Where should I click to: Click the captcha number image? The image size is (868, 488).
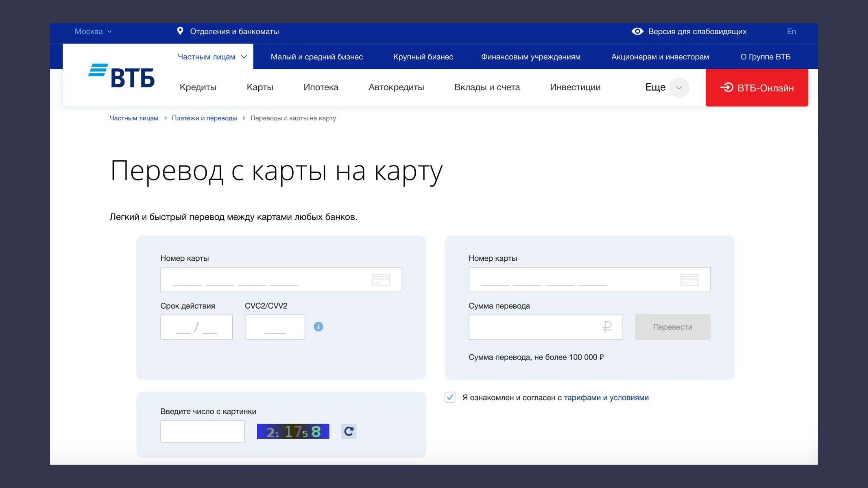tap(293, 431)
